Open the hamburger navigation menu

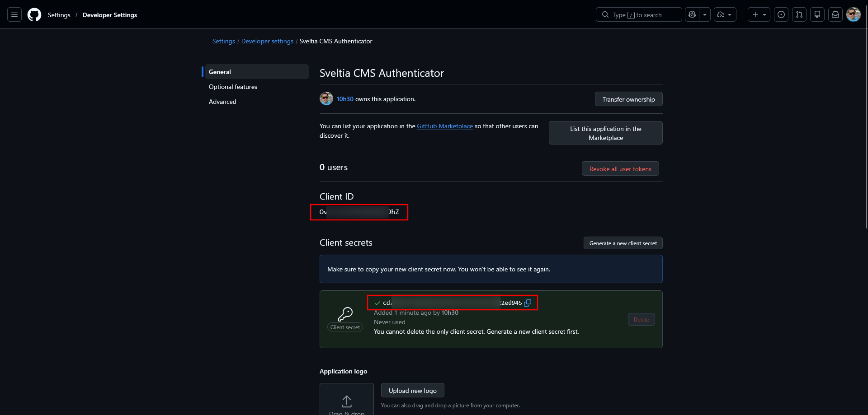click(14, 15)
